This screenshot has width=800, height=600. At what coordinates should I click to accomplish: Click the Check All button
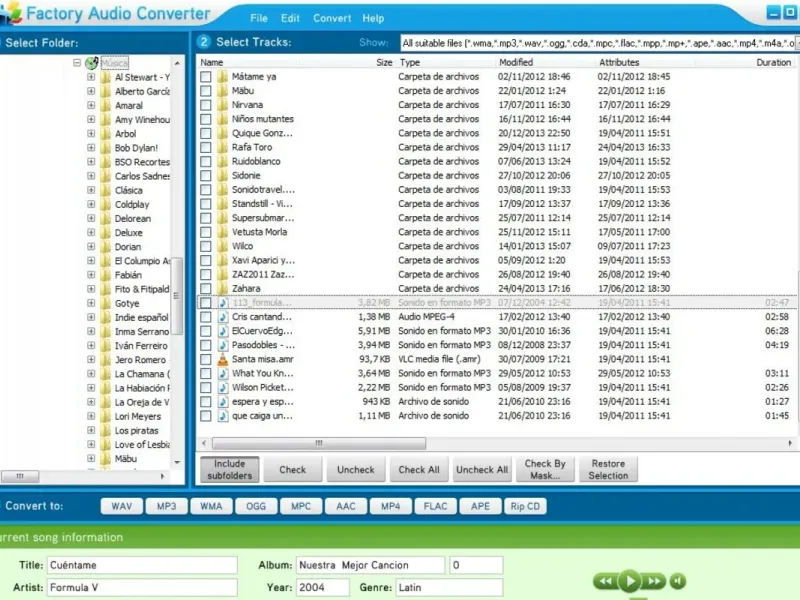pyautogui.click(x=419, y=469)
